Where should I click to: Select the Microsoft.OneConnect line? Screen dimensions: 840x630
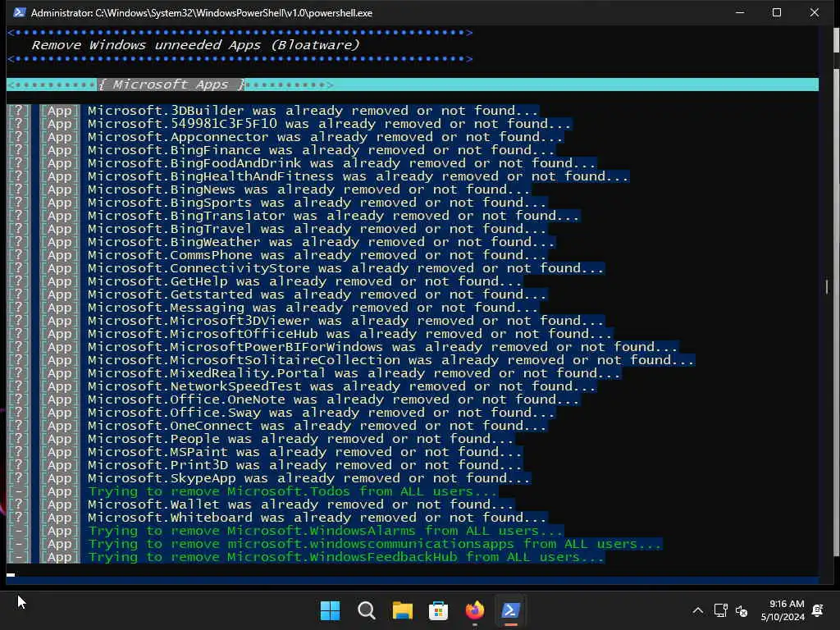317,426
